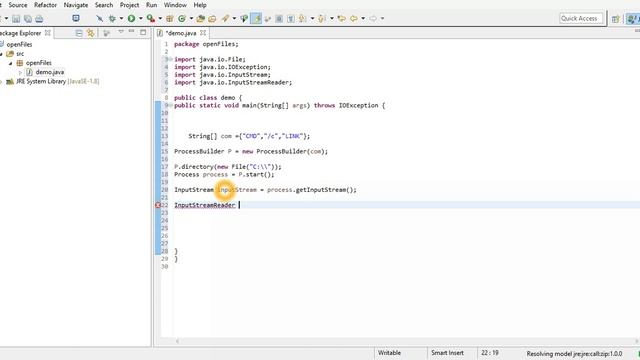This screenshot has width=640, height=360.
Task: Toggle the highlighted Mark Occurrences button
Action: pyautogui.click(x=256, y=18)
